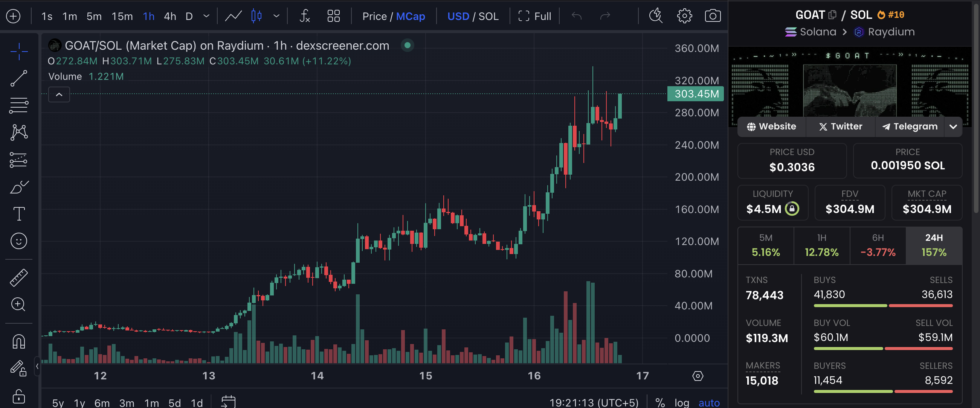Select the 4h timeframe
The image size is (980, 408).
tap(170, 16)
